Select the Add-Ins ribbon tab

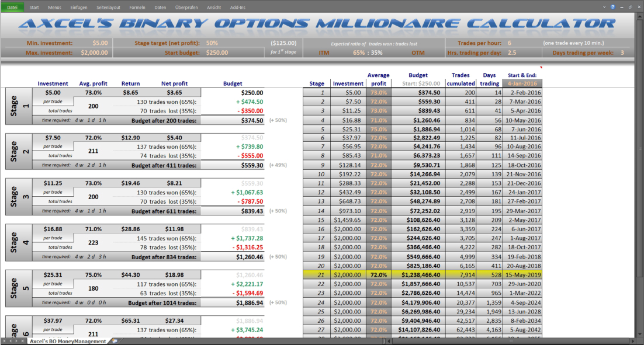[x=238, y=7]
